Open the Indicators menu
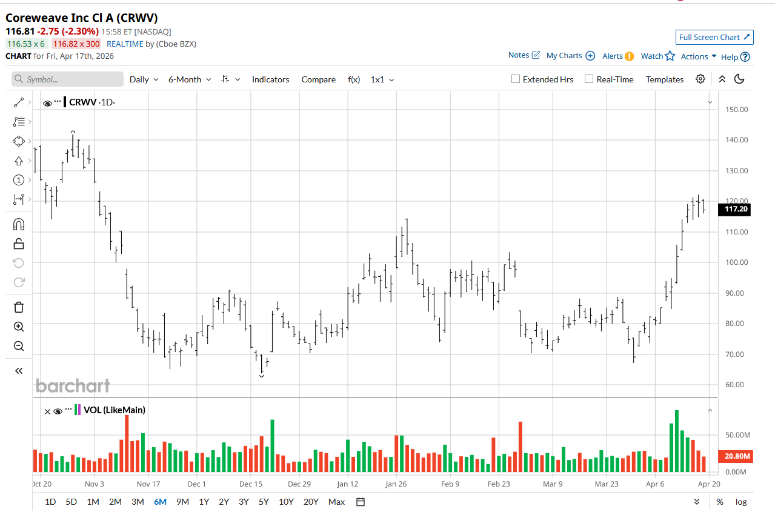775x532 pixels. pyautogui.click(x=271, y=79)
